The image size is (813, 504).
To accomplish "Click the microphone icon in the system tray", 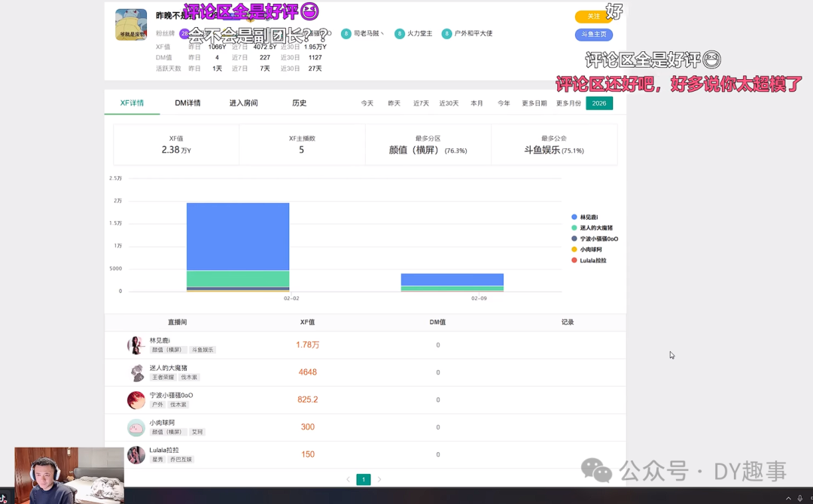I will point(800,498).
